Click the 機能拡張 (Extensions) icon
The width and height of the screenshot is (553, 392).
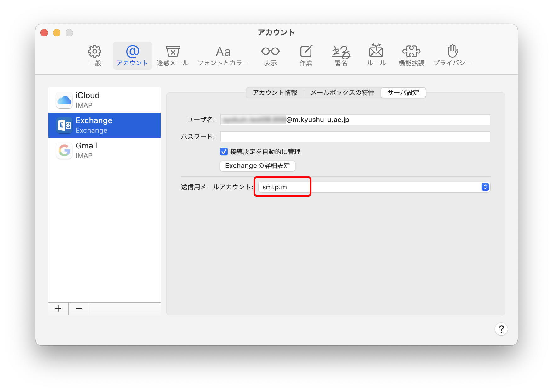412,56
